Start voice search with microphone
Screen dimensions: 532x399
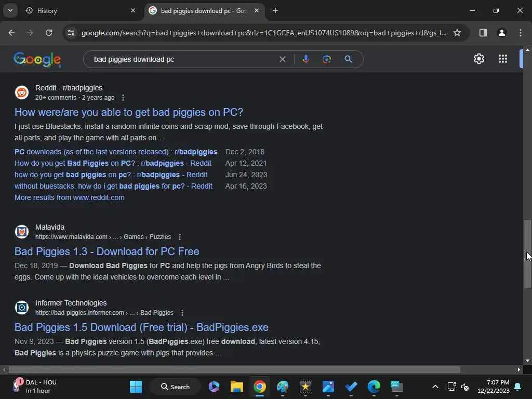[305, 59]
